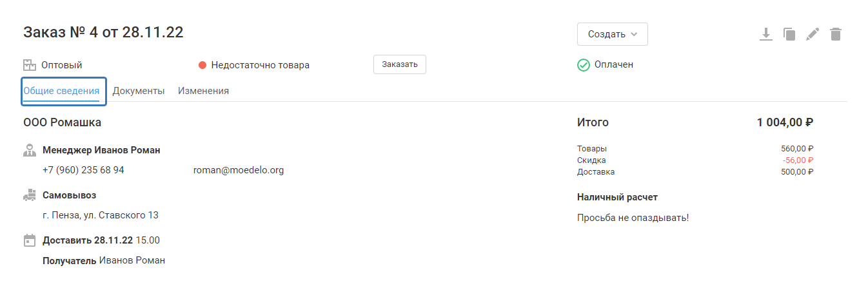Switch to the Документы tab
868x297 pixels.
click(x=139, y=91)
